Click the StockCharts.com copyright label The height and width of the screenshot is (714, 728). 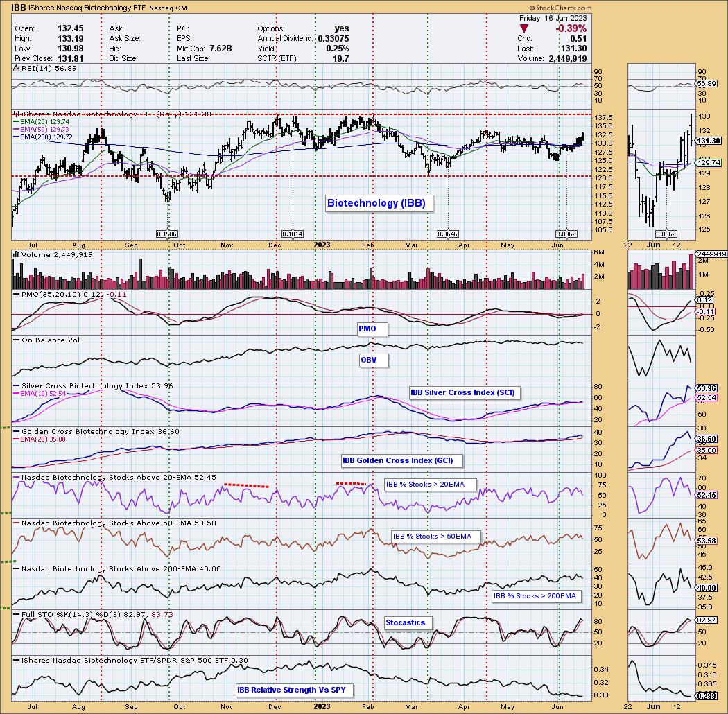560,8
